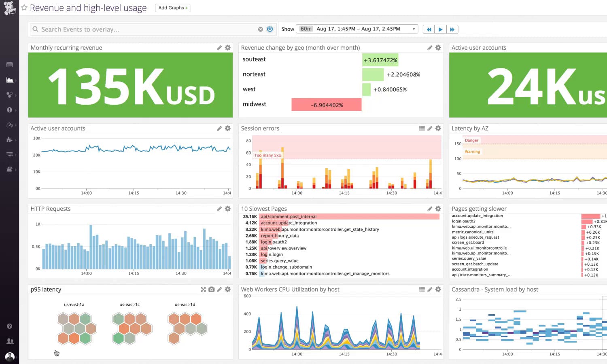Open the Infrastructure host map from the sidebar
Image resolution: width=607 pixels, height=364 pixels.
click(10, 95)
